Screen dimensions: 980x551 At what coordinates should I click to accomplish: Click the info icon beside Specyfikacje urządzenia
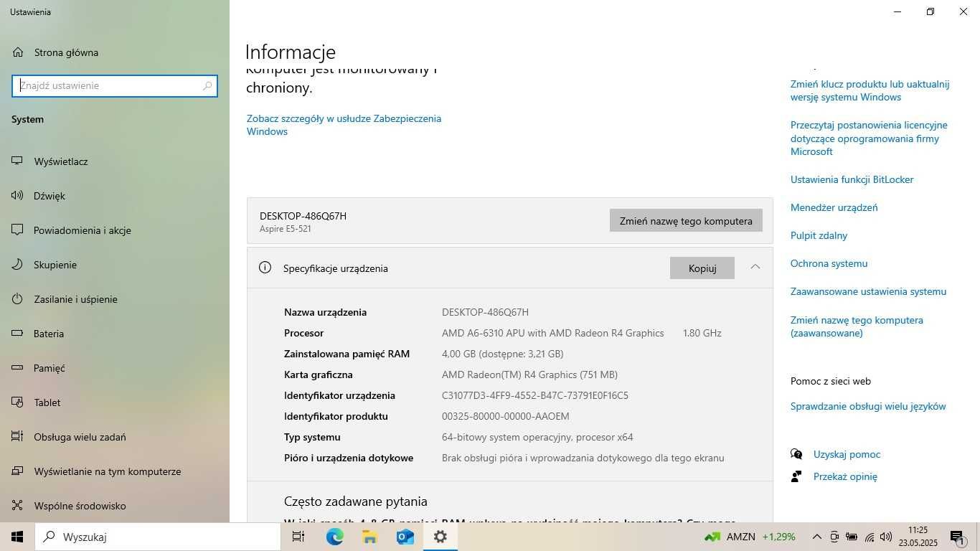click(265, 268)
